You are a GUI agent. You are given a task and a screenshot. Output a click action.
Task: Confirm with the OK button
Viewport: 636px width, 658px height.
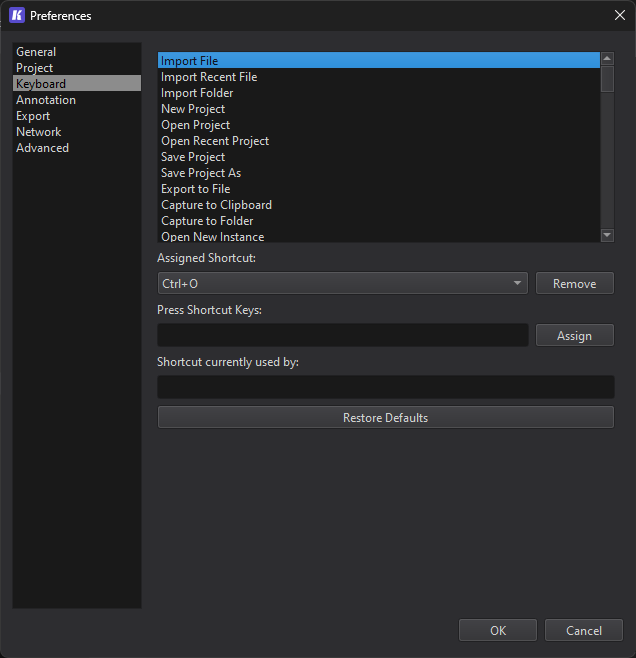[x=498, y=631]
